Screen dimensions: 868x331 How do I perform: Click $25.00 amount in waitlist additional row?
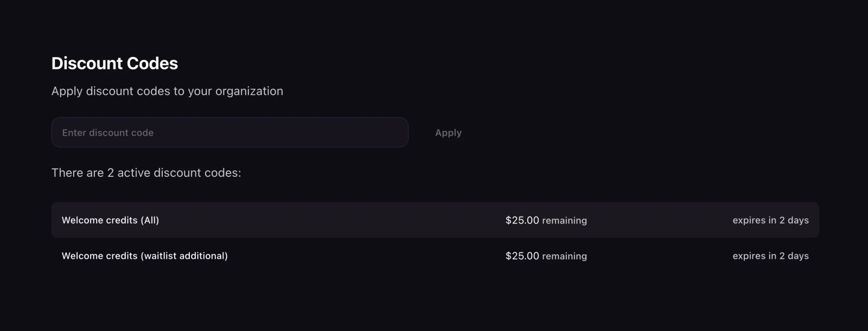point(522,256)
